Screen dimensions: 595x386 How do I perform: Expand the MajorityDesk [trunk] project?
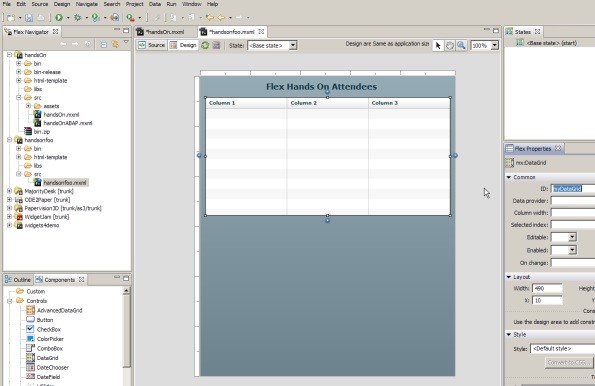tap(9, 191)
